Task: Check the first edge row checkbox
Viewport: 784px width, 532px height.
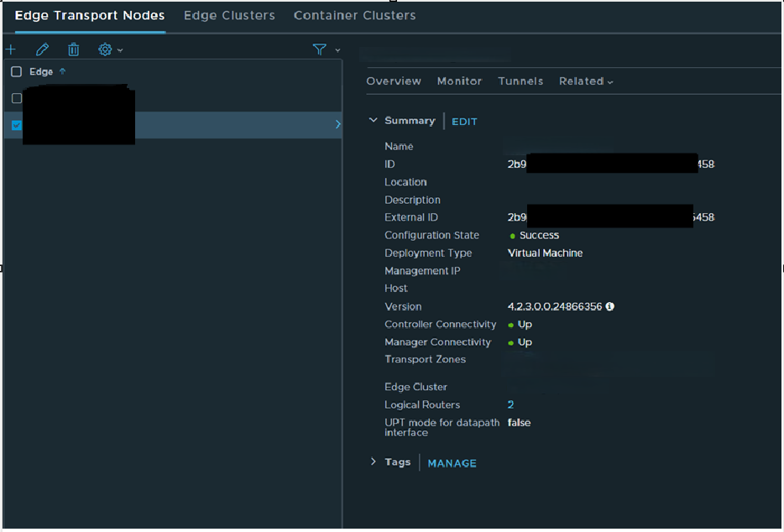Action: point(16,98)
